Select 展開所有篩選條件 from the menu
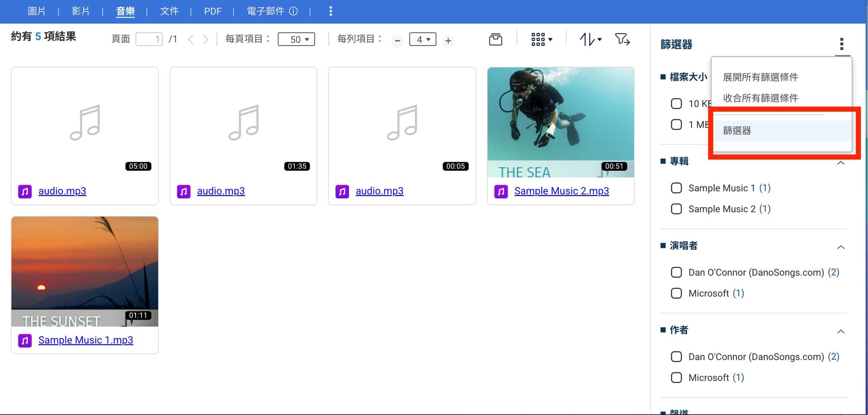The image size is (868, 415). (x=760, y=77)
